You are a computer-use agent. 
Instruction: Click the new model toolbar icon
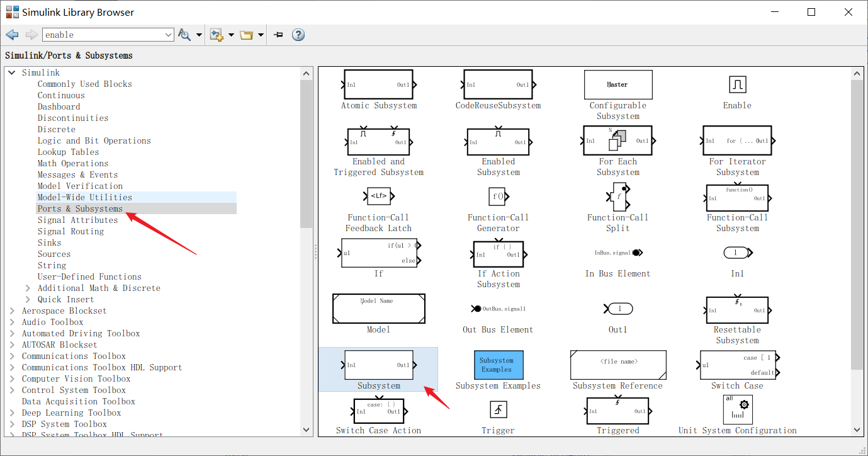(217, 35)
